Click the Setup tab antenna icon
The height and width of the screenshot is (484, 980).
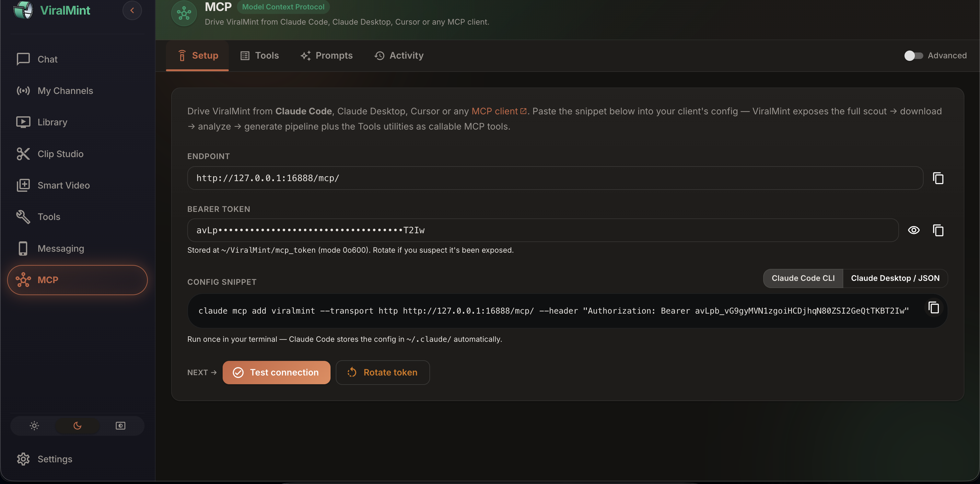[182, 56]
